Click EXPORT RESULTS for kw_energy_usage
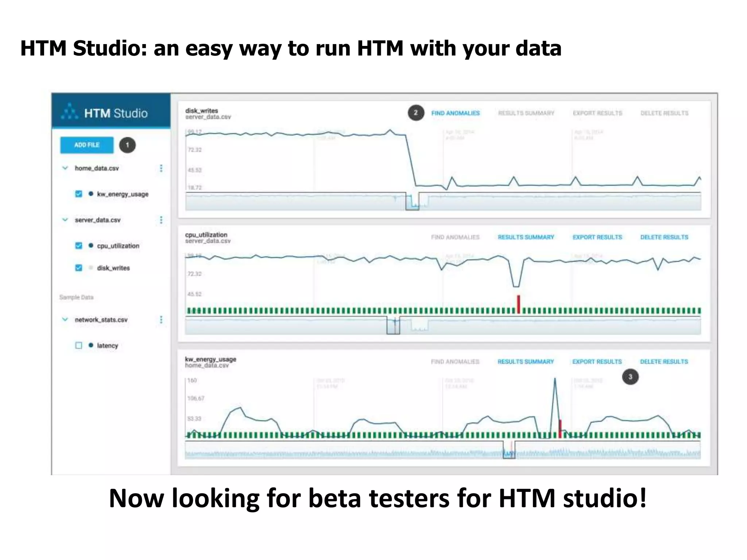Image resolution: width=747 pixels, height=560 pixels. click(x=597, y=361)
